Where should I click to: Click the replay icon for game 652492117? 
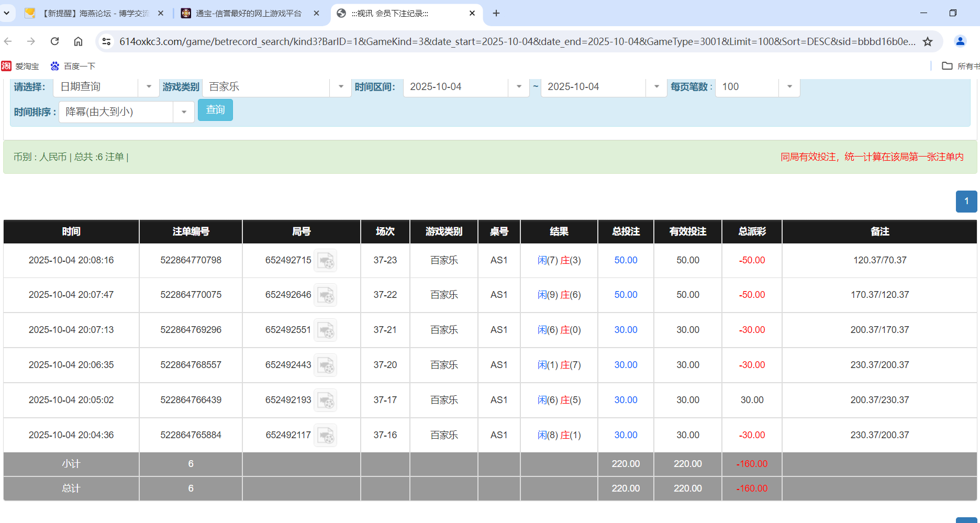tap(326, 435)
